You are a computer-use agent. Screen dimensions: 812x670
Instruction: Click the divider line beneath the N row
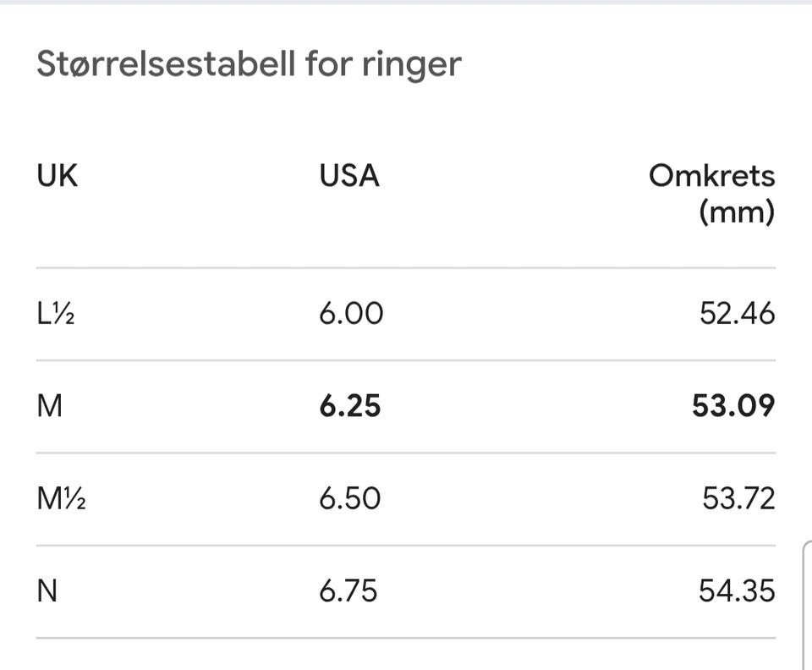click(x=406, y=638)
